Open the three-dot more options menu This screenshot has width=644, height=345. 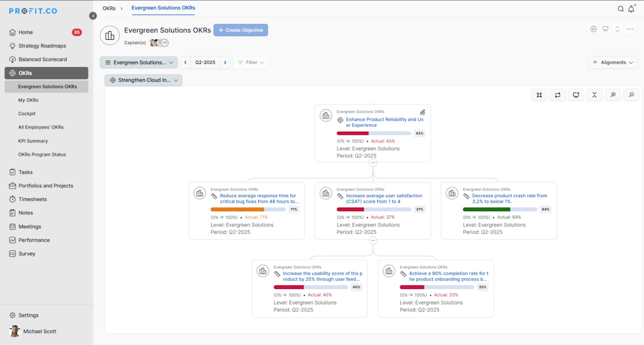click(x=630, y=29)
